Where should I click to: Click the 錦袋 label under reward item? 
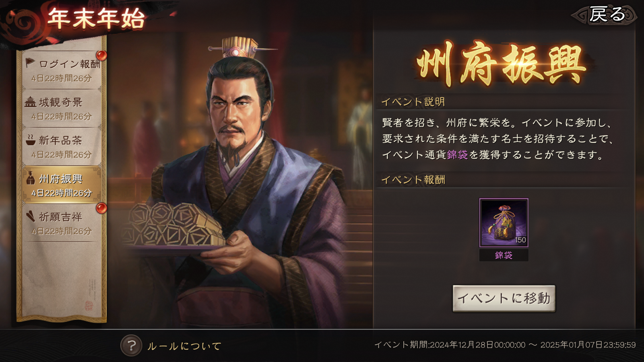click(x=504, y=255)
